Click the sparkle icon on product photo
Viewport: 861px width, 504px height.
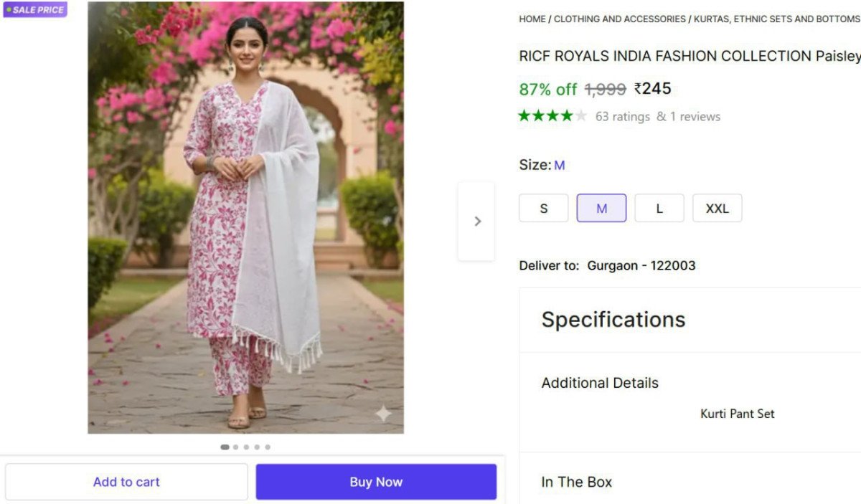[x=384, y=413]
